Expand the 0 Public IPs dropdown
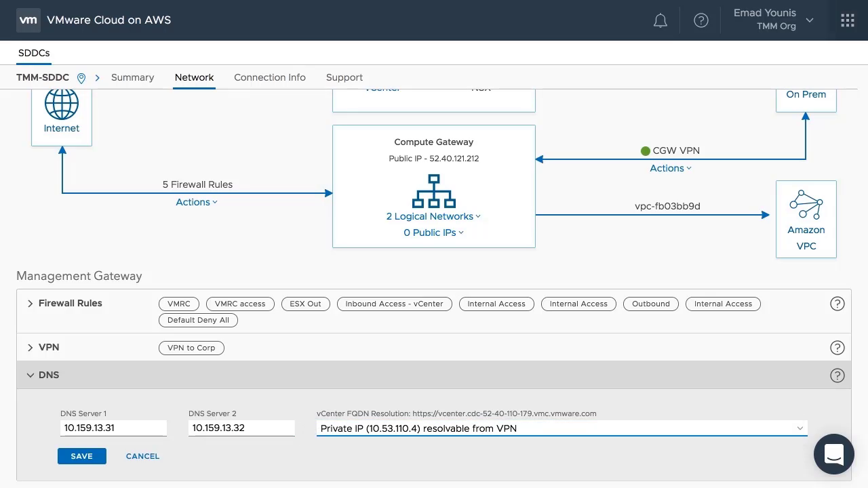The width and height of the screenshot is (868, 488). 433,232
